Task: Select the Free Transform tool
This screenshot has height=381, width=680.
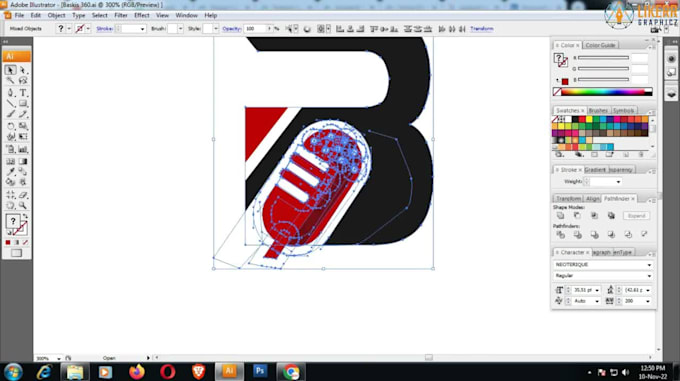Action: (23, 137)
